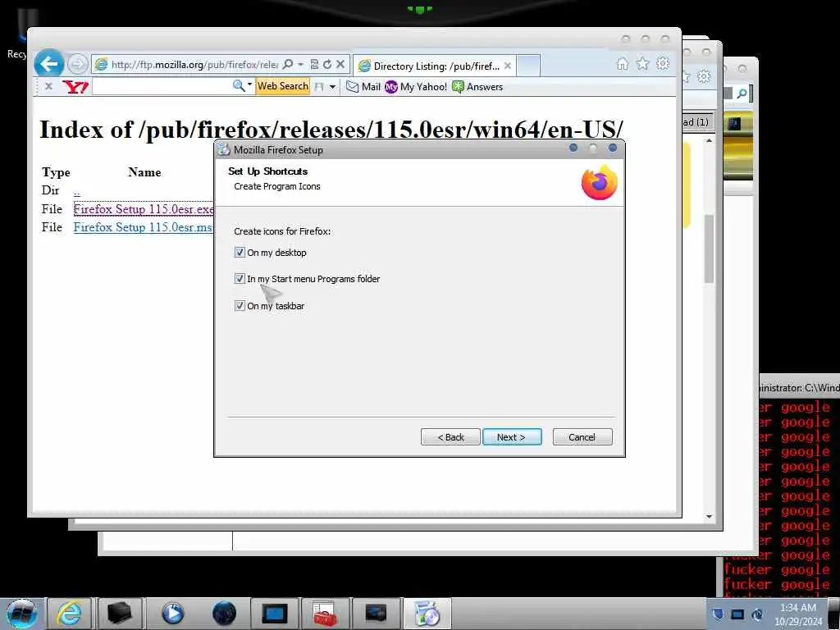Click the favorites star in the second IE window
This screenshot has width=840, height=630.
point(687,76)
